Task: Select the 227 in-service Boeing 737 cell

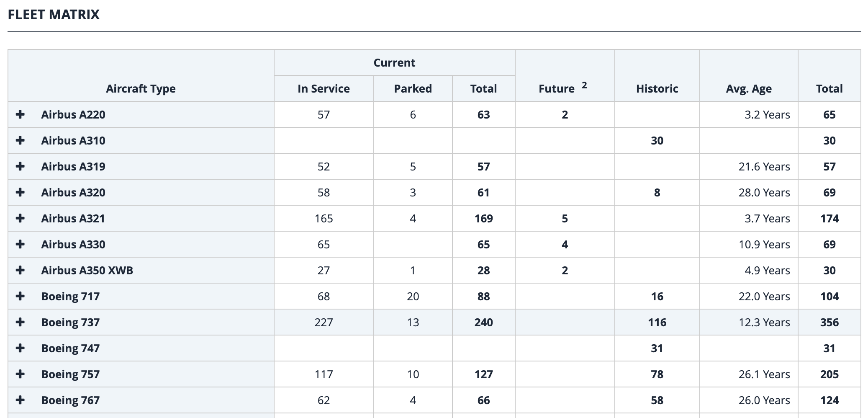Action: point(324,323)
